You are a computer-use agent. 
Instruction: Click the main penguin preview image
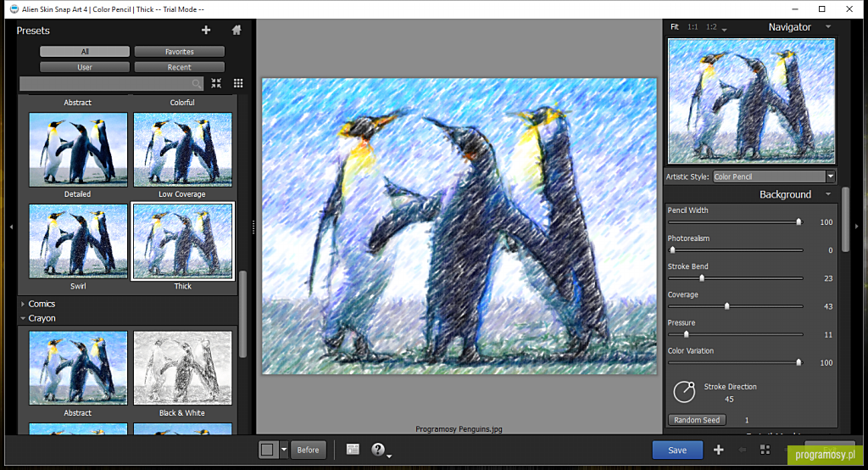(459, 227)
